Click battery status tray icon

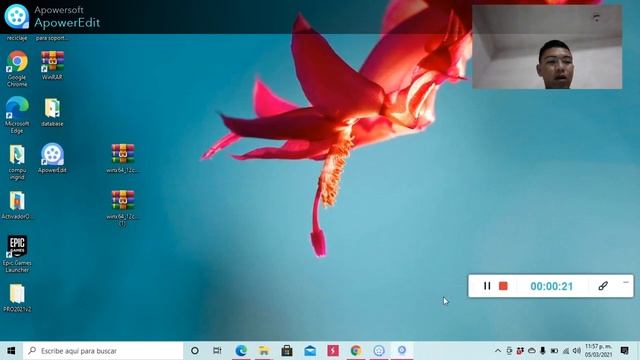coord(554,351)
